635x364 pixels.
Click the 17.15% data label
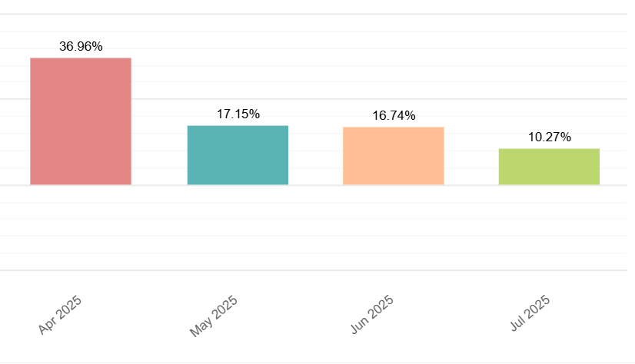(238, 114)
